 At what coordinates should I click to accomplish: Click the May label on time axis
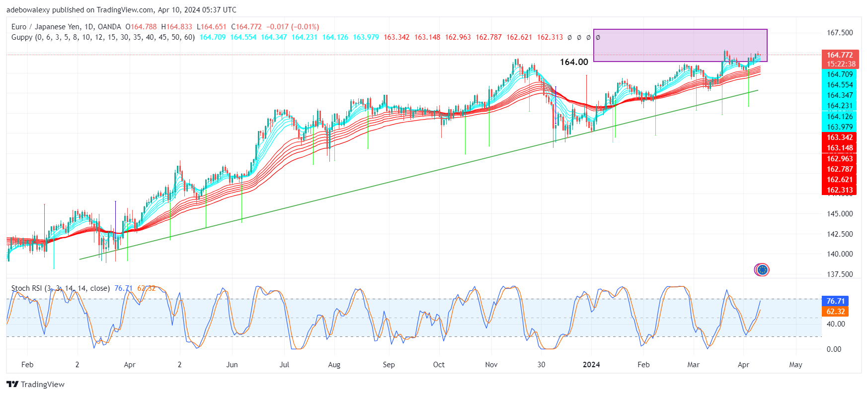(x=796, y=365)
